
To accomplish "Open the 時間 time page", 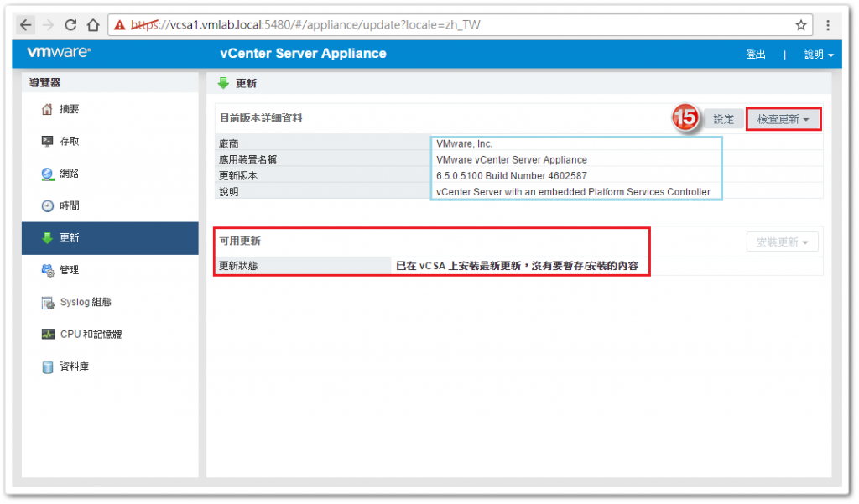I will [69, 206].
